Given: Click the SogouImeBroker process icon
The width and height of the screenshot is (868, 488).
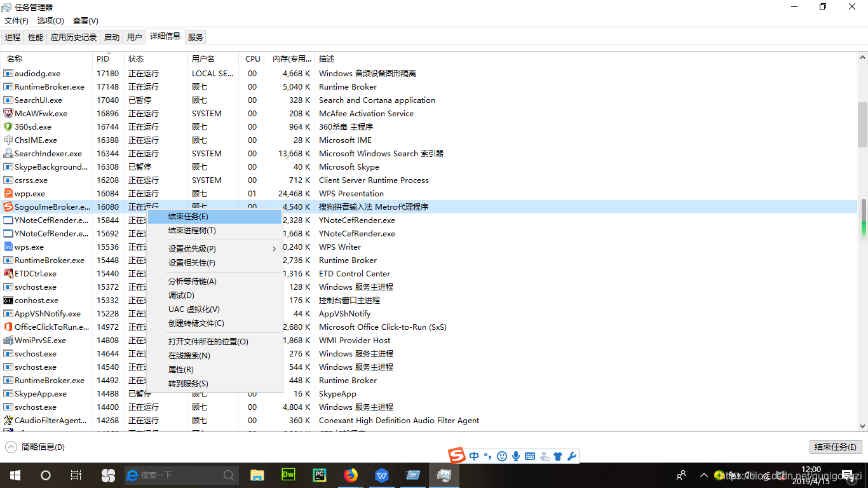Looking at the screenshot, I should point(8,207).
